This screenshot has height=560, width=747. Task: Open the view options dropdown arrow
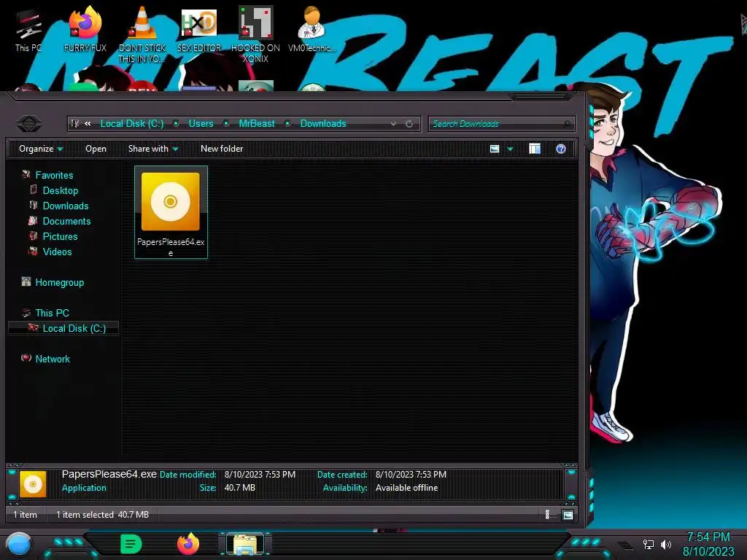(510, 149)
